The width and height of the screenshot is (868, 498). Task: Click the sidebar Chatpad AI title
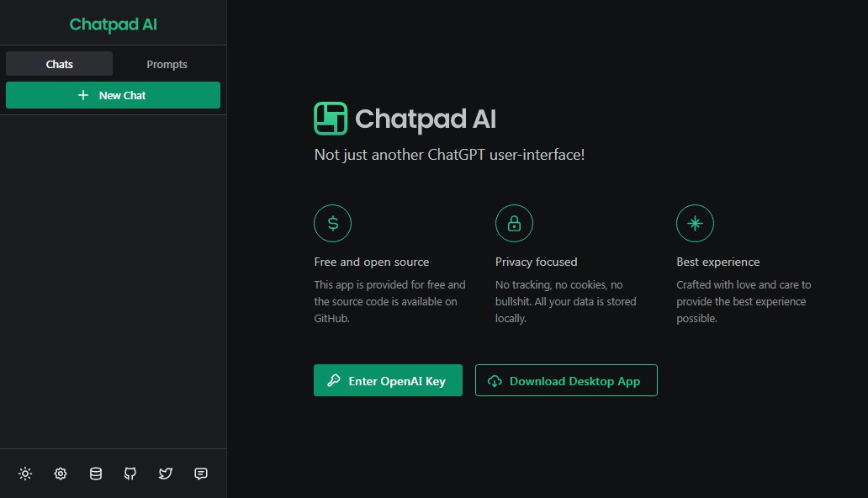[x=113, y=24]
